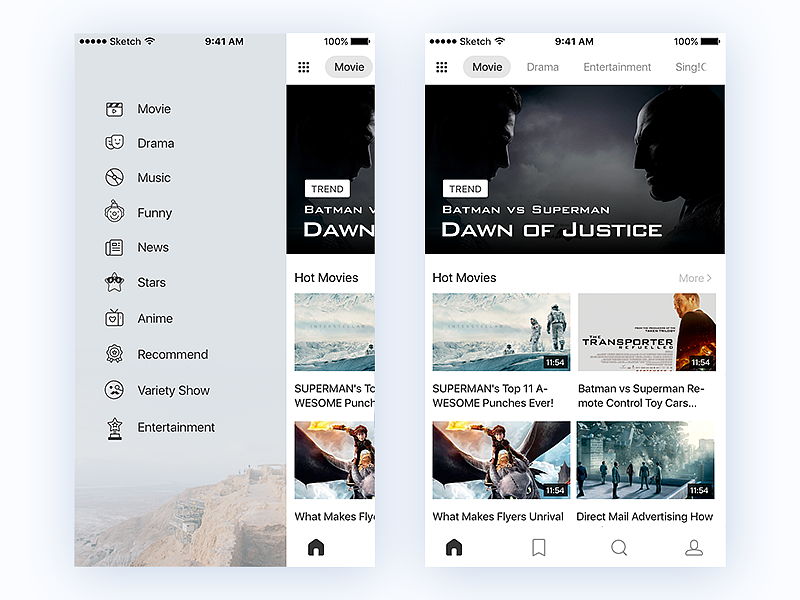Tap the Hot Movies heading on left phone
This screenshot has height=600, width=800.
[x=327, y=278]
